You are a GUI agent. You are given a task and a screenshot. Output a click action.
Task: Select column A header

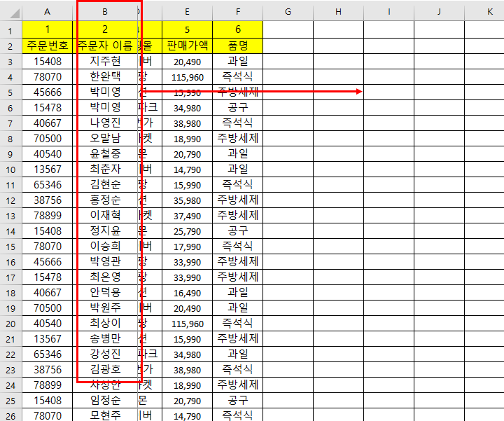48,12
